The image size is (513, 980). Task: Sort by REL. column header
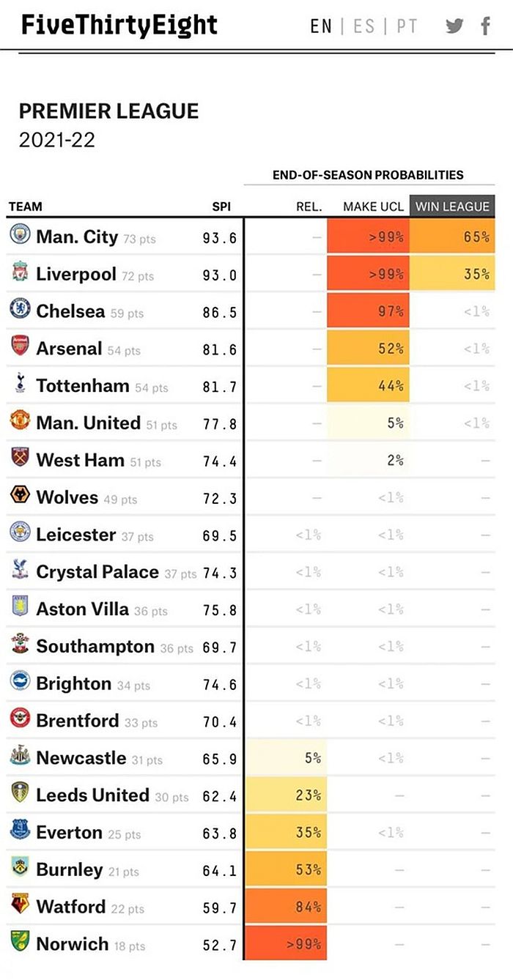click(309, 207)
